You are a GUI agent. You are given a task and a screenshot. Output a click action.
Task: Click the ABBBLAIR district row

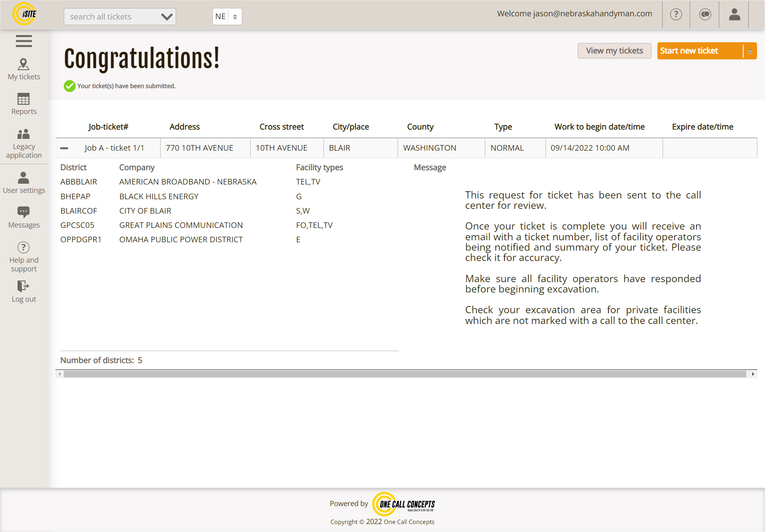[79, 182]
